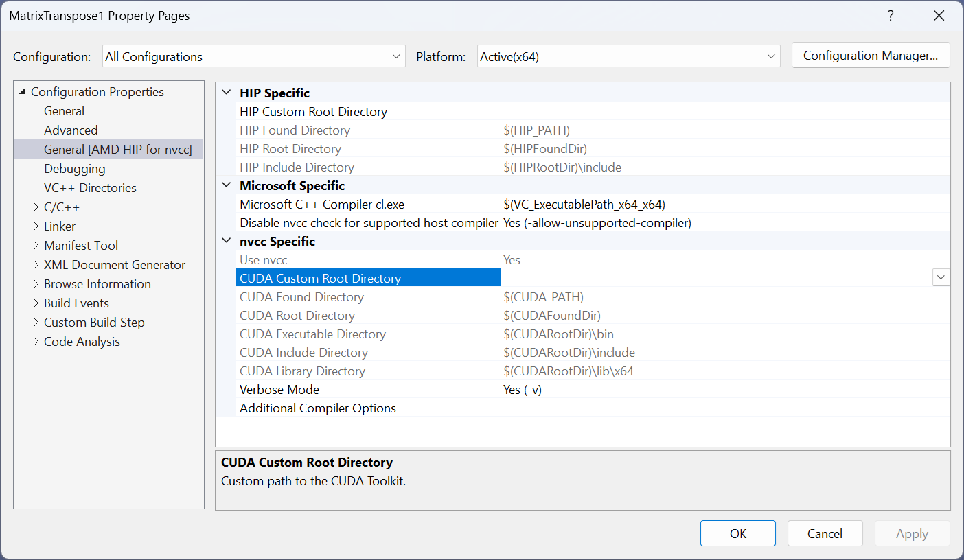Viewport: 964px width, 560px height.
Task: Expand the C/C++ tree node
Action: pyautogui.click(x=36, y=207)
